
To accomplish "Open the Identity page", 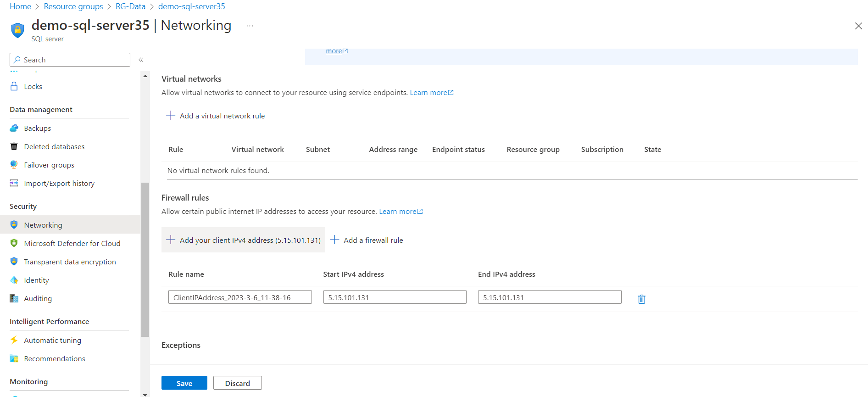I will 36,280.
